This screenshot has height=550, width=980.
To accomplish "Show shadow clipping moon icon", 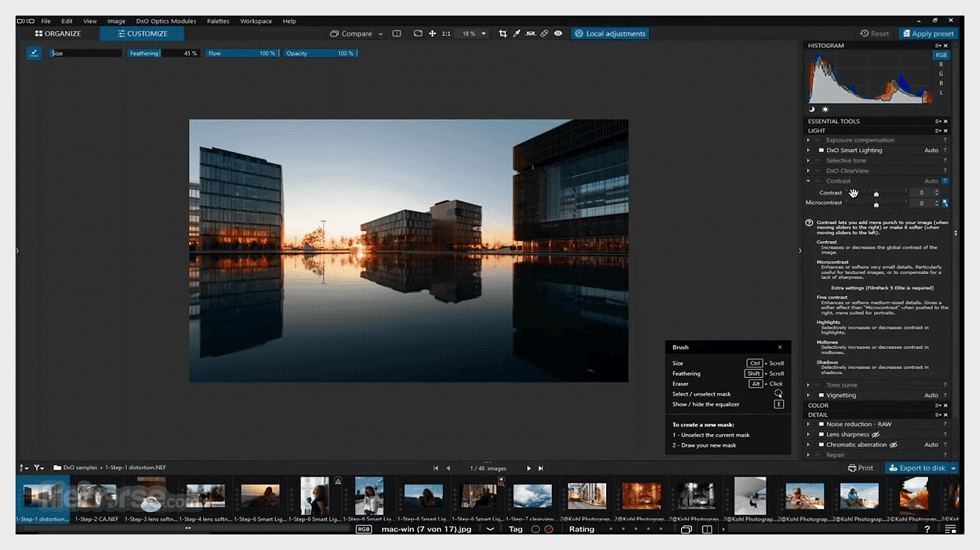I will [812, 109].
